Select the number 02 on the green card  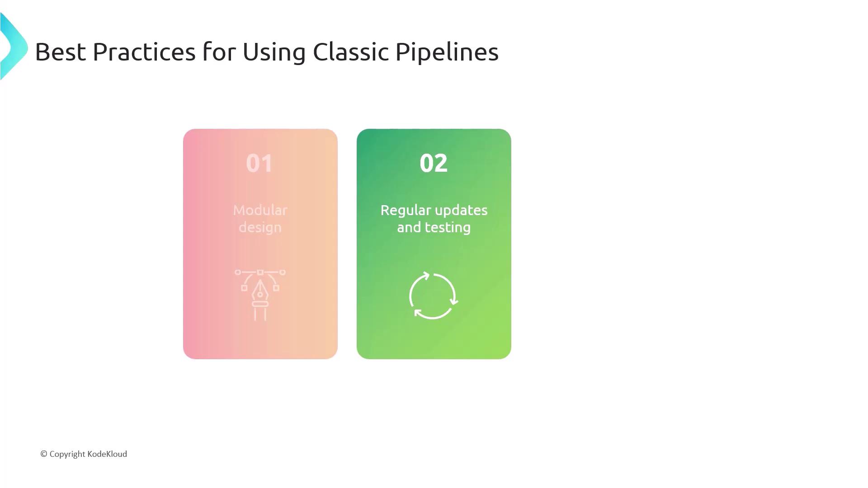434,163
